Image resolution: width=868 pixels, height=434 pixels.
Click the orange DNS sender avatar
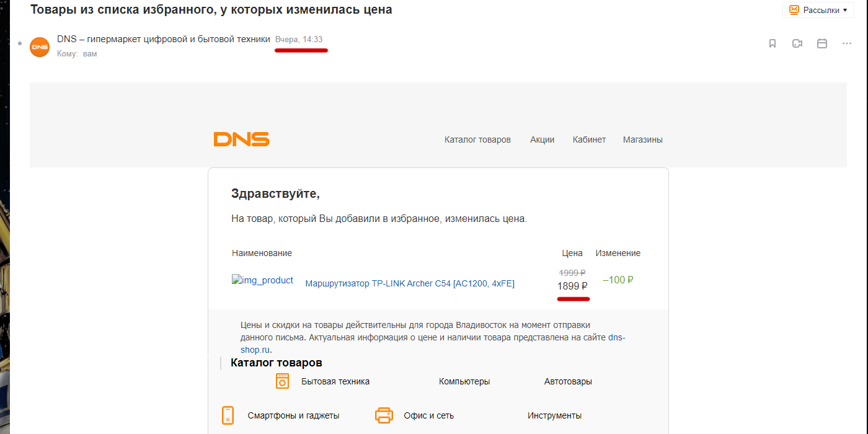(x=40, y=46)
